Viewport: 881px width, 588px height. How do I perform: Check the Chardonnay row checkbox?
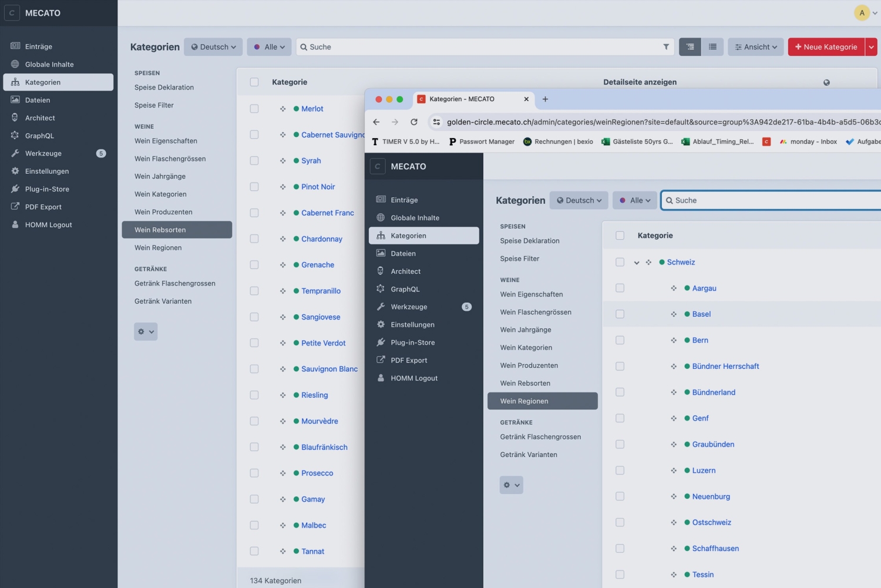coord(254,239)
